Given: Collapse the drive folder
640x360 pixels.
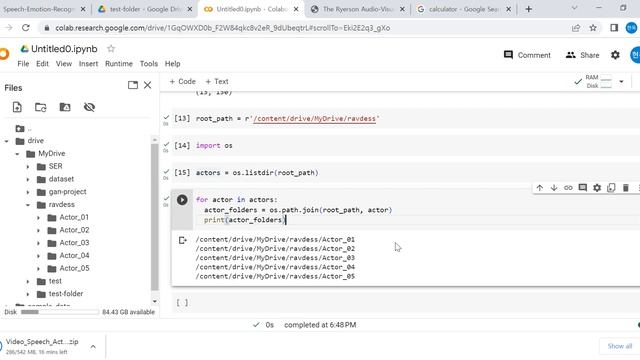Looking at the screenshot, I should (x=7, y=141).
